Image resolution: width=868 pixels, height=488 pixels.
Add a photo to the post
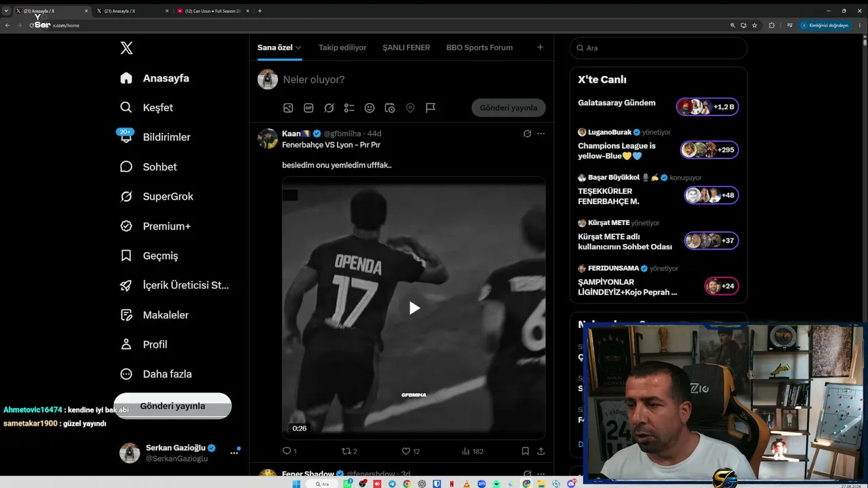point(288,108)
